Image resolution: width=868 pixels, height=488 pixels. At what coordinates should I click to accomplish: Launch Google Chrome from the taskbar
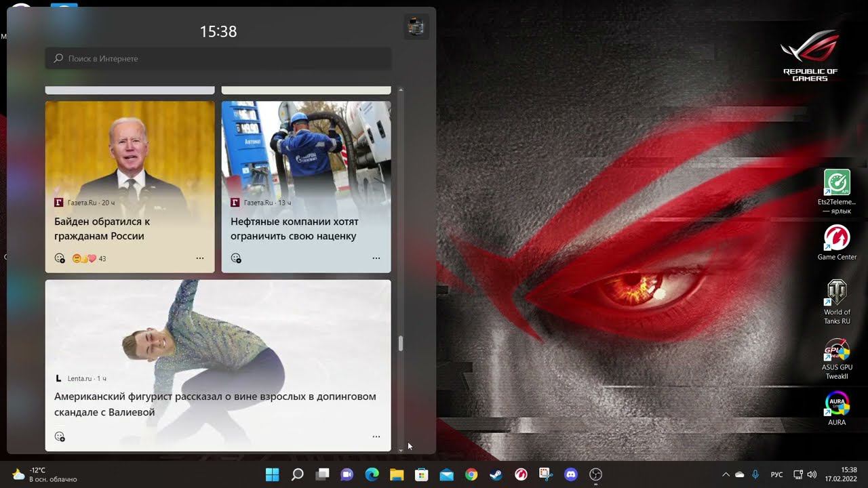(471, 474)
